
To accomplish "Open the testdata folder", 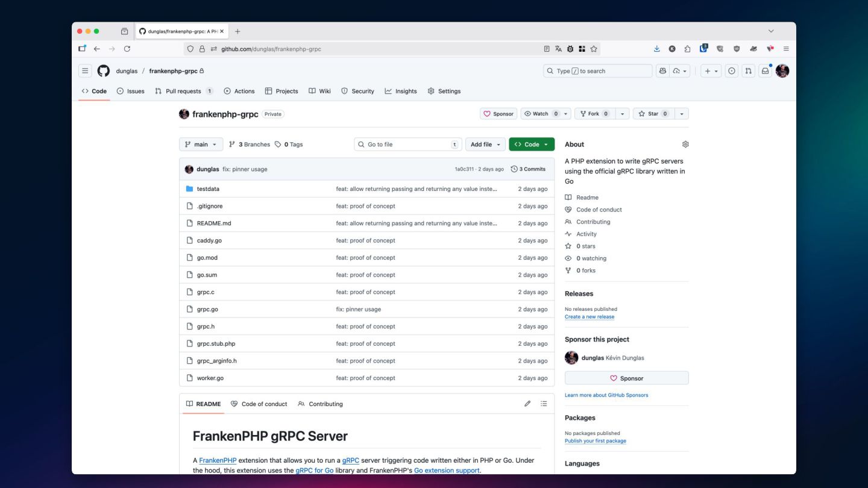I will [x=208, y=189].
